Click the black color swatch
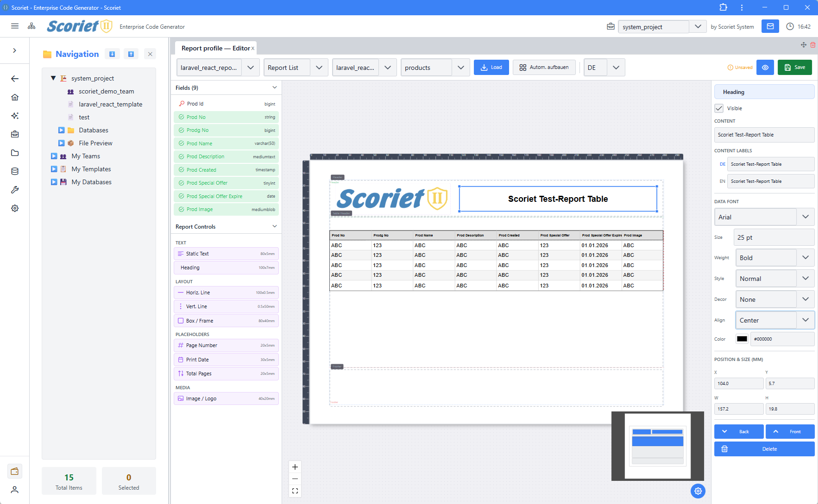This screenshot has width=818, height=504. [x=742, y=339]
